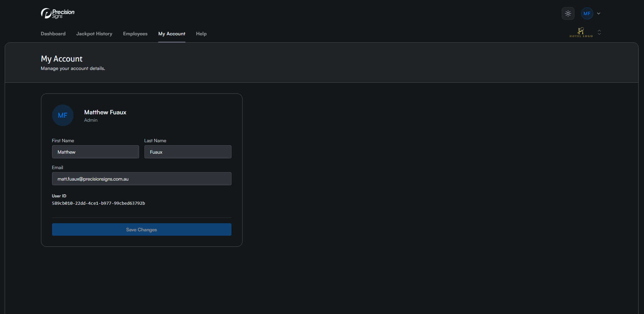
Task: Click the MF avatar in the top bar
Action: pos(587,13)
